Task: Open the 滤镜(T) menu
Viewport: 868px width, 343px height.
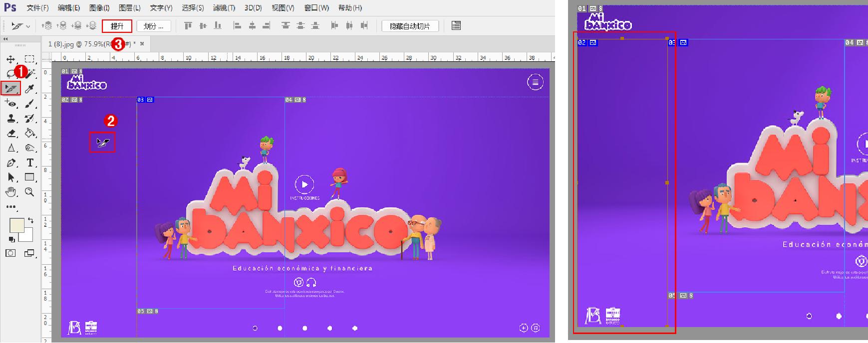Action: pos(222,8)
